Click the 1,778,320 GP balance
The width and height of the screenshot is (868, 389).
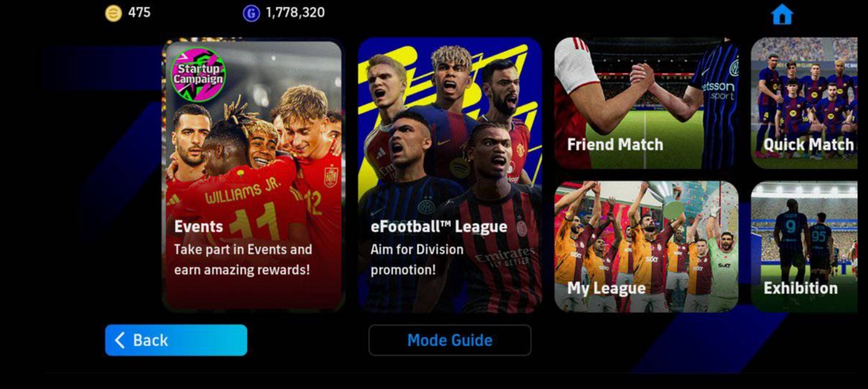[295, 13]
